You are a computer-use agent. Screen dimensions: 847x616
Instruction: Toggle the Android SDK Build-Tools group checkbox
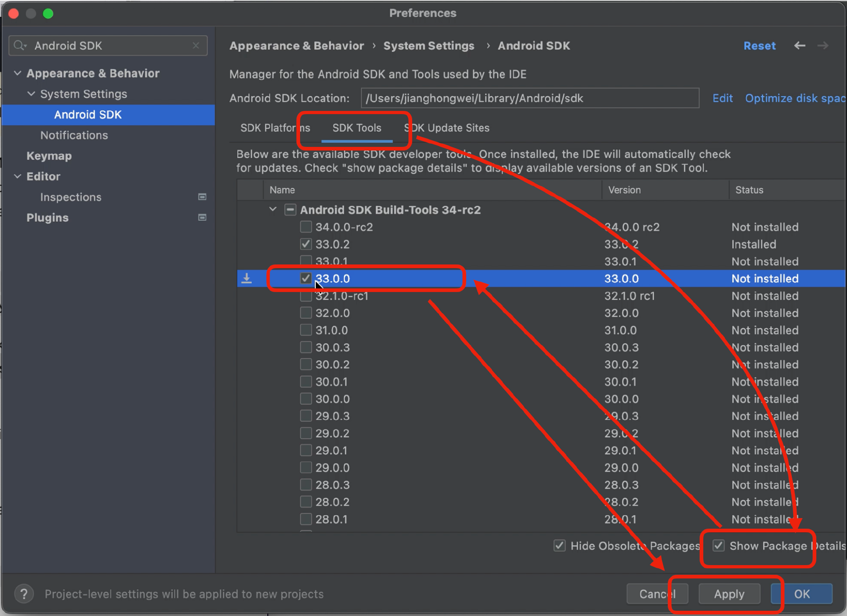click(290, 209)
